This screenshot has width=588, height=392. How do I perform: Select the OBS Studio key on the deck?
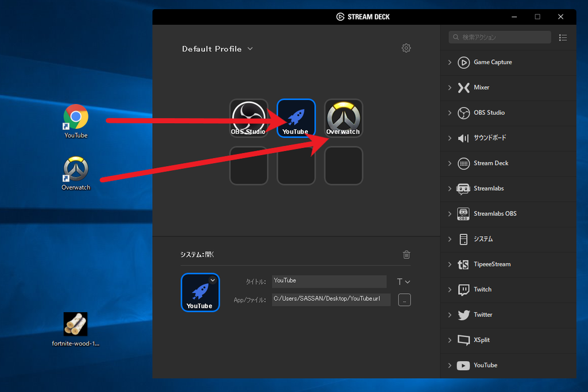tap(249, 118)
